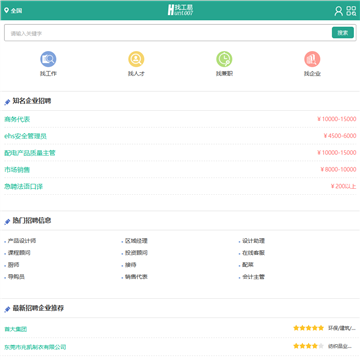This screenshot has width=360, height=360.
Task: Open the company with five-star rating
Action: click(15, 329)
